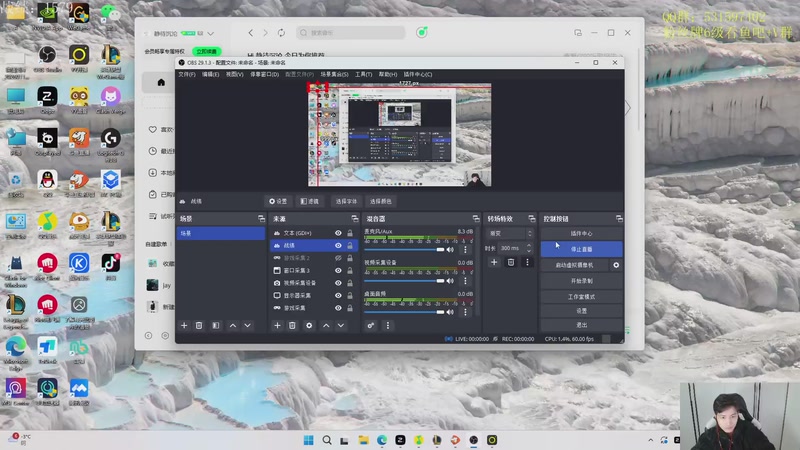Open the 渐变 transition type dropdown
The width and height of the screenshot is (800, 450).
pyautogui.click(x=511, y=233)
